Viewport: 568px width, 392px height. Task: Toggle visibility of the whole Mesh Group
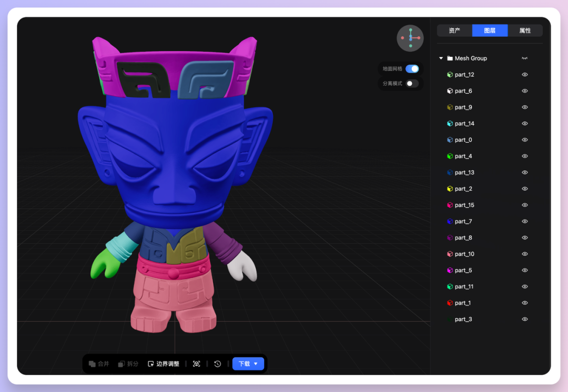click(x=524, y=58)
